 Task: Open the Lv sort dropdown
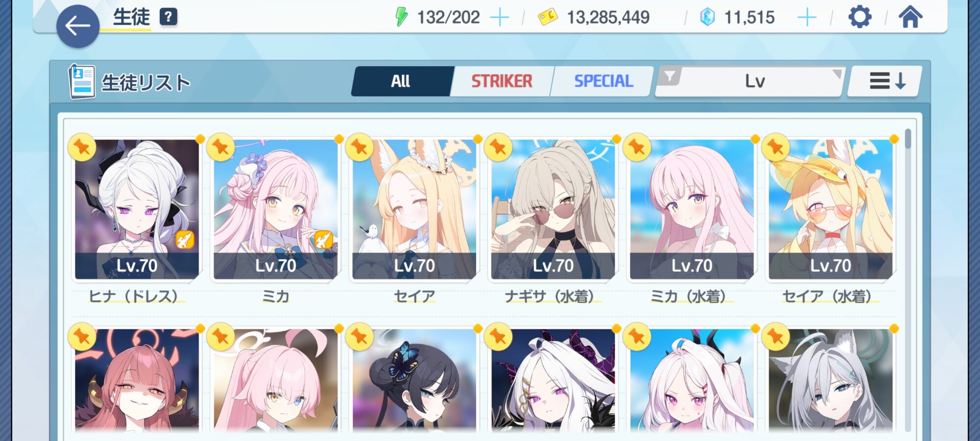755,81
